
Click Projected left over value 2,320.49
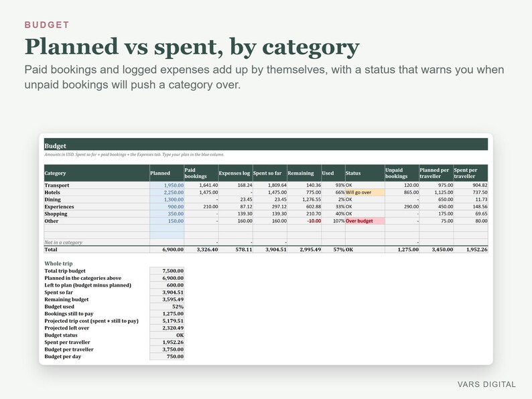click(x=167, y=328)
